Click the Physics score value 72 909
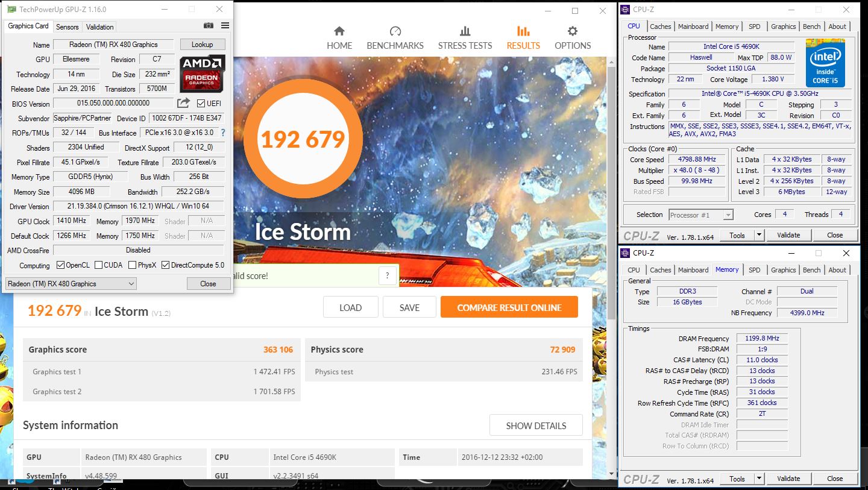This screenshot has width=868, height=490. tap(562, 350)
